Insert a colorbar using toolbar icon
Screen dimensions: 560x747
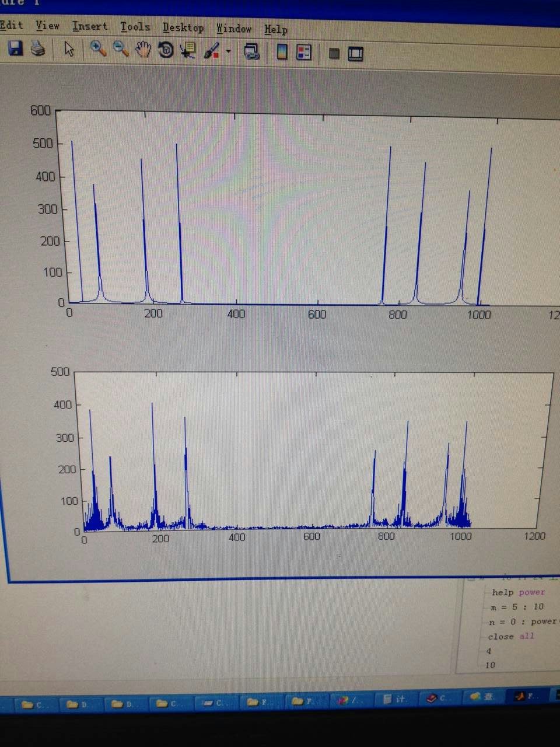click(282, 53)
